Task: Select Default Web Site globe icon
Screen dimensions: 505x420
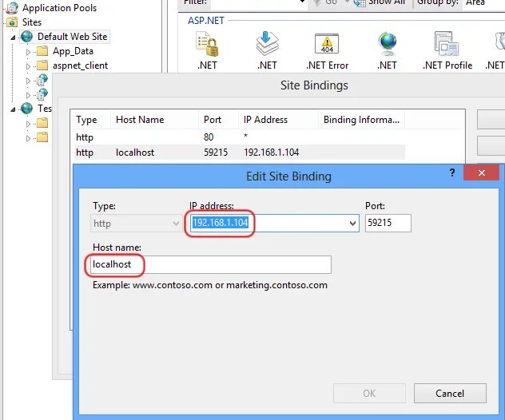Action: 26,37
